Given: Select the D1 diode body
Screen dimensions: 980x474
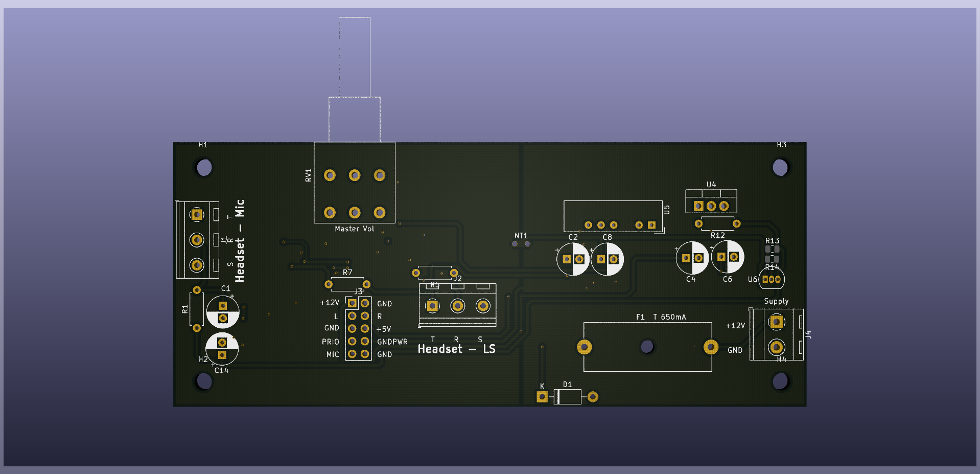Looking at the screenshot, I should click(x=568, y=397).
